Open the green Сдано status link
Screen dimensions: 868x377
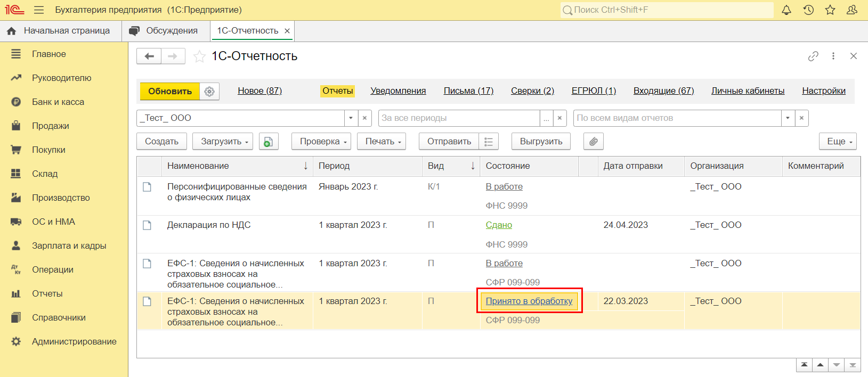pos(499,225)
